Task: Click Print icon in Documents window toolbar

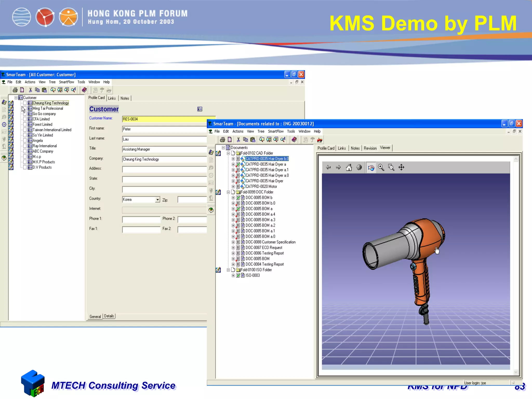Action: tap(222, 140)
